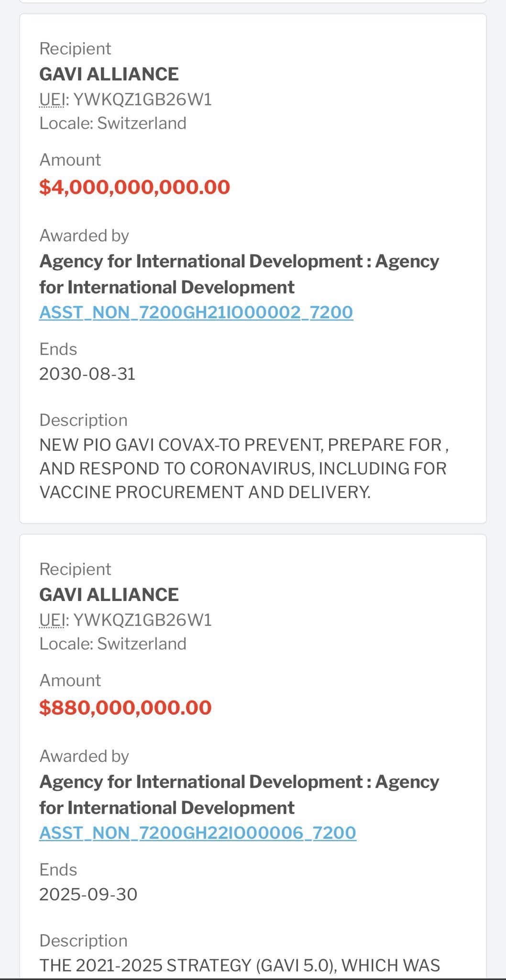The height and width of the screenshot is (980, 506).
Task: Select GAVI ALLIANCE heading in the $880 million card
Action: pos(109,595)
